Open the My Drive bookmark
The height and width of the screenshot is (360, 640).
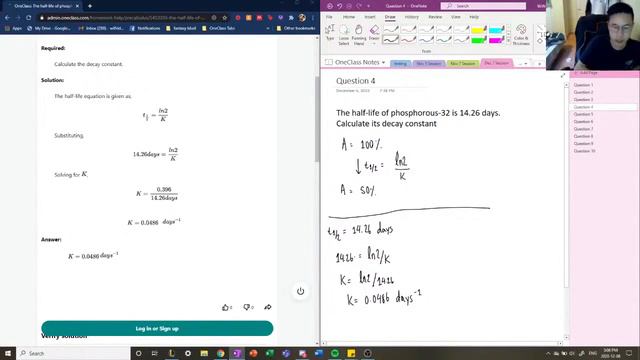click(x=49, y=29)
